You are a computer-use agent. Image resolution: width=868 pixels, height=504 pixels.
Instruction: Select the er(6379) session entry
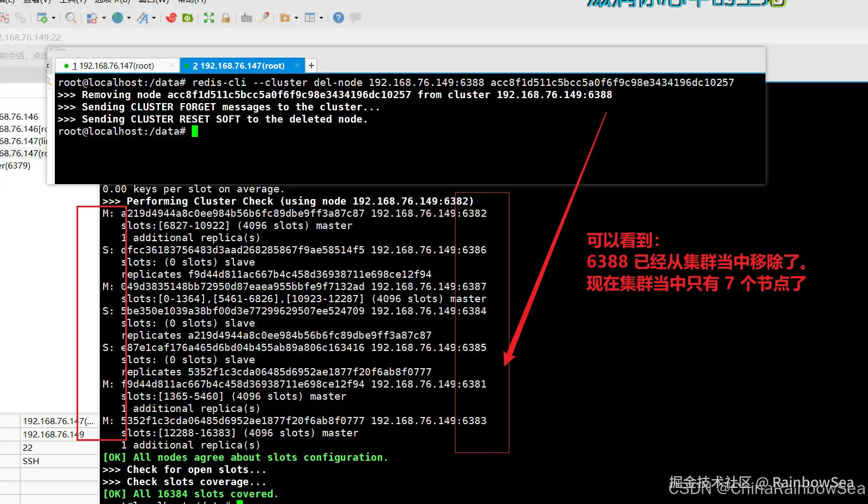[x=16, y=165]
